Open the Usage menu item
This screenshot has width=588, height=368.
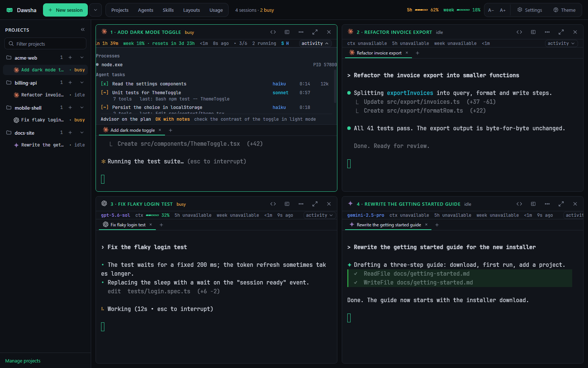pyautogui.click(x=216, y=10)
